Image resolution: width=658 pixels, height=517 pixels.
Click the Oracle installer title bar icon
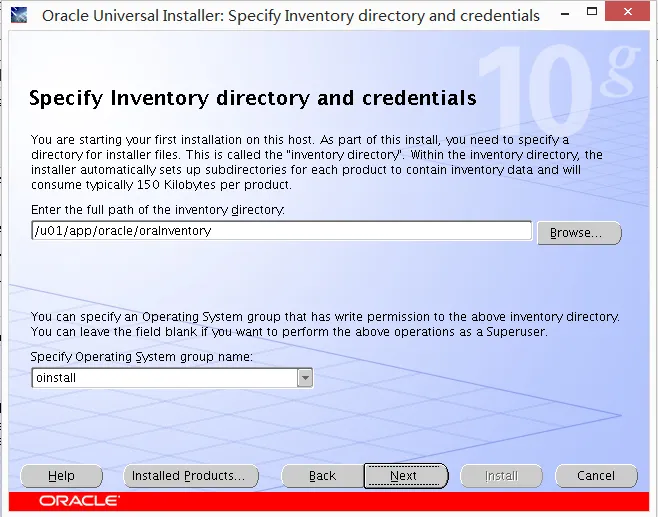tap(19, 15)
